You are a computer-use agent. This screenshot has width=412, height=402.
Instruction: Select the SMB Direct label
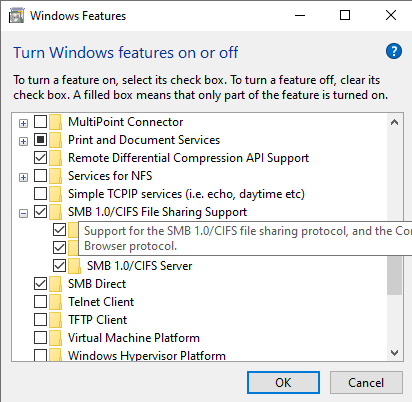(x=97, y=284)
